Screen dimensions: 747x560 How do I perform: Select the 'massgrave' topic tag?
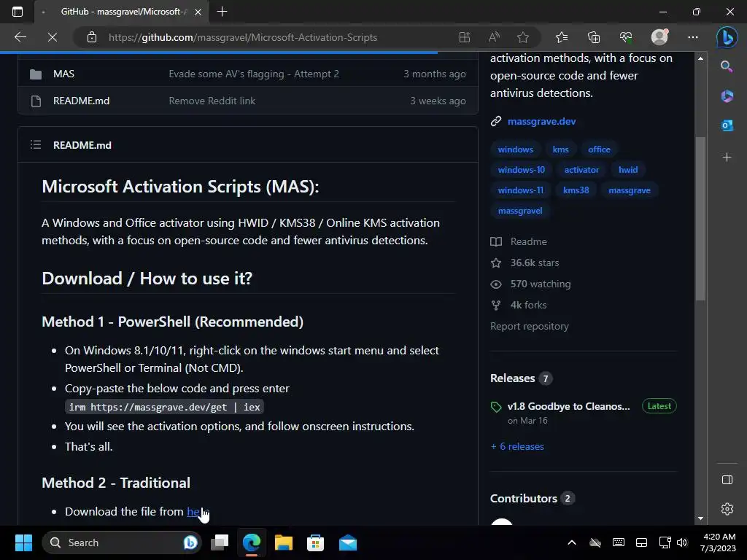pos(630,190)
